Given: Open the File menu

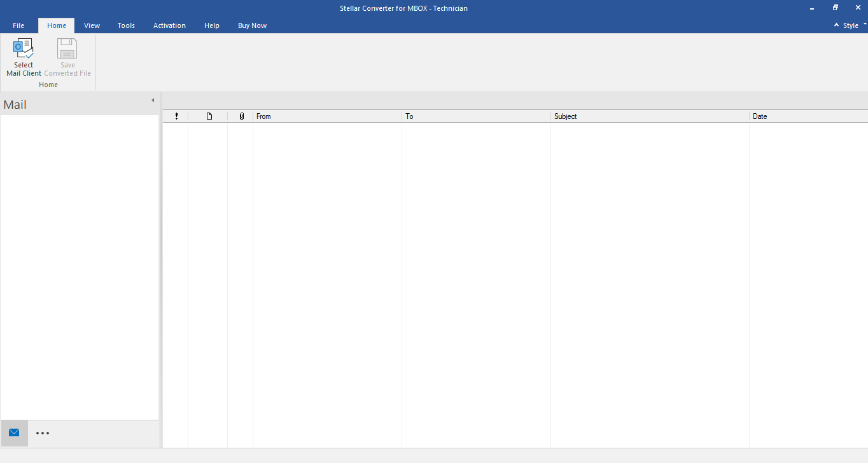Looking at the screenshot, I should [x=18, y=25].
